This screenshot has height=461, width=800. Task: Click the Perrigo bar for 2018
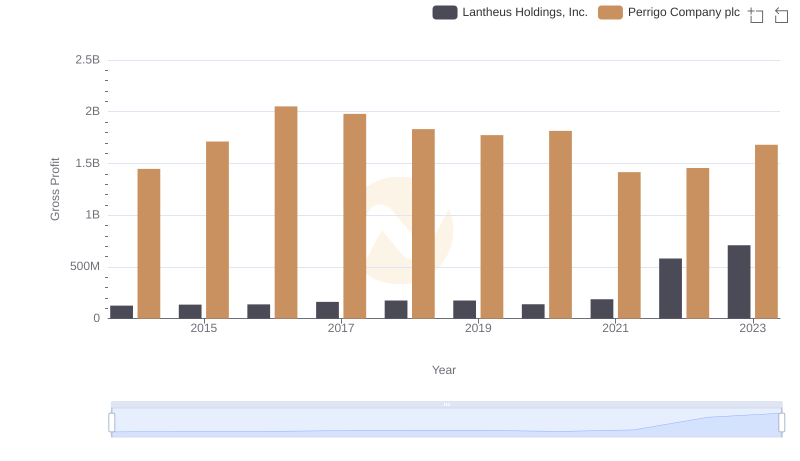[x=423, y=223]
